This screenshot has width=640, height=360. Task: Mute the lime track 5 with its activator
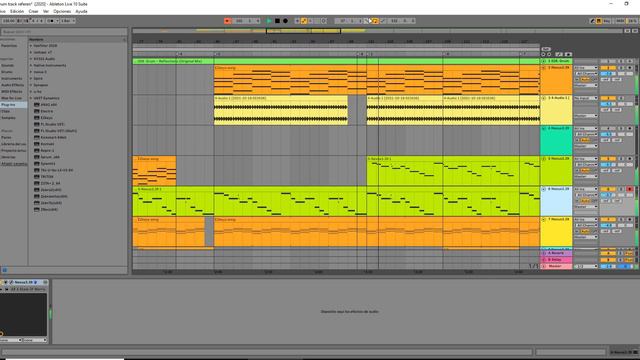point(608,158)
